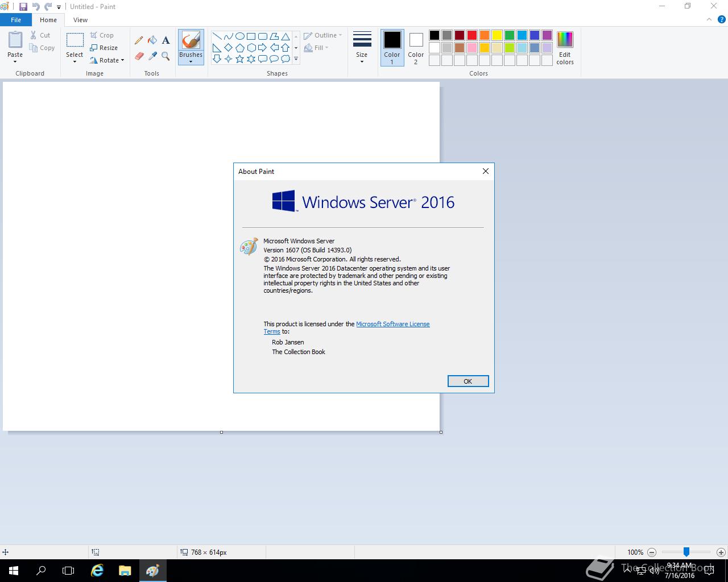
Task: Choose the Up arrow shape
Action: point(285,48)
